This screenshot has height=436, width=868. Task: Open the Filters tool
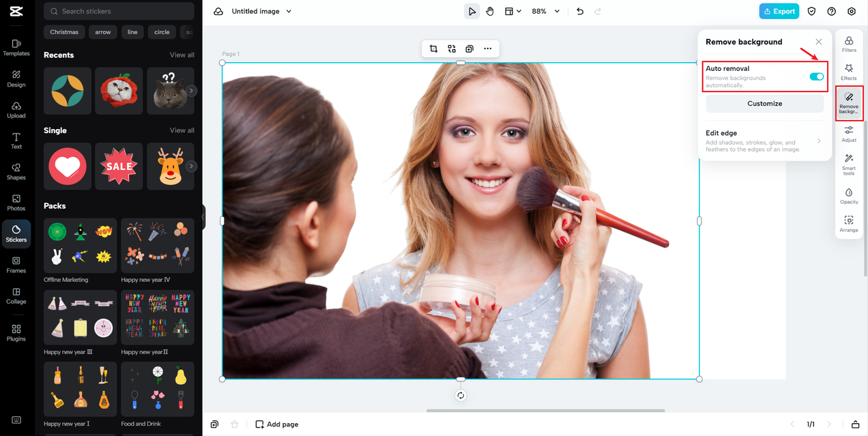[x=849, y=45]
